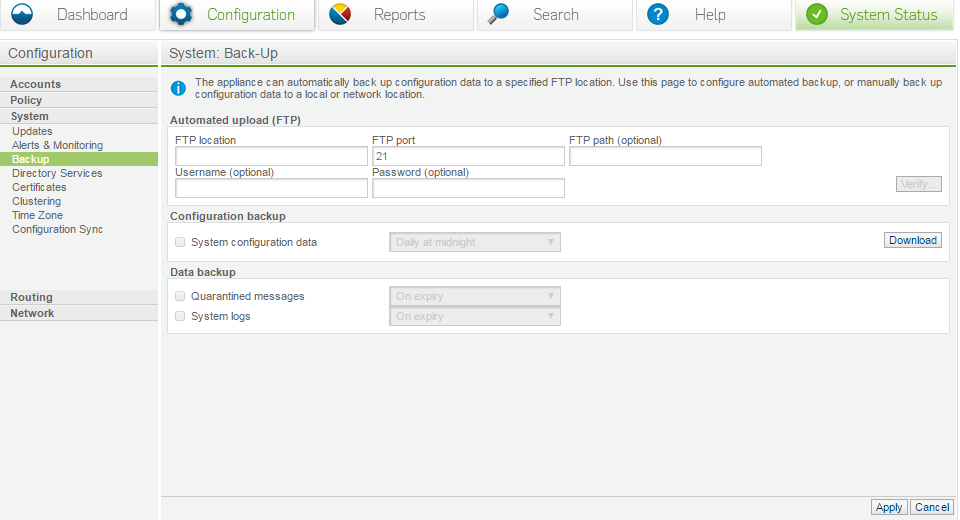The height and width of the screenshot is (520, 960).
Task: Click the Reports pie chart icon
Action: tap(340, 15)
